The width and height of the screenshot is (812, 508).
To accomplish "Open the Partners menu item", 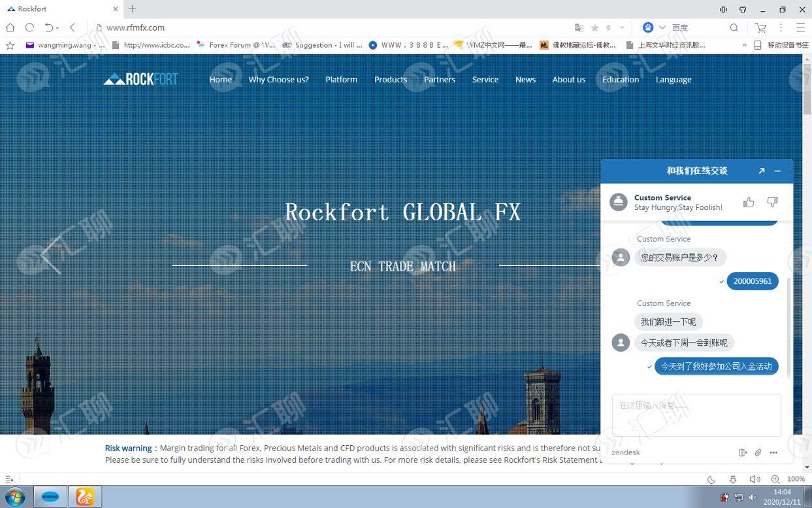I will click(x=440, y=80).
